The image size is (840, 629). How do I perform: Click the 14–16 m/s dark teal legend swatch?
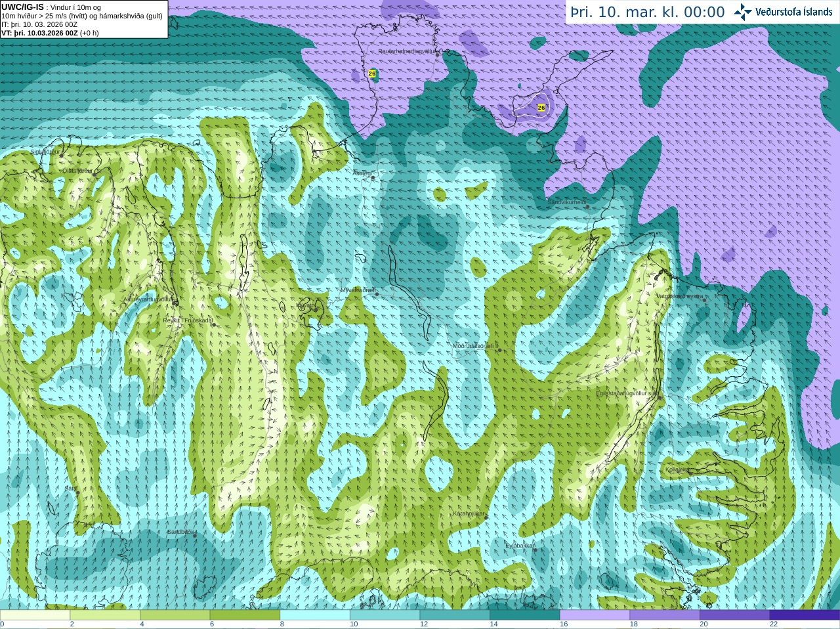point(525,615)
